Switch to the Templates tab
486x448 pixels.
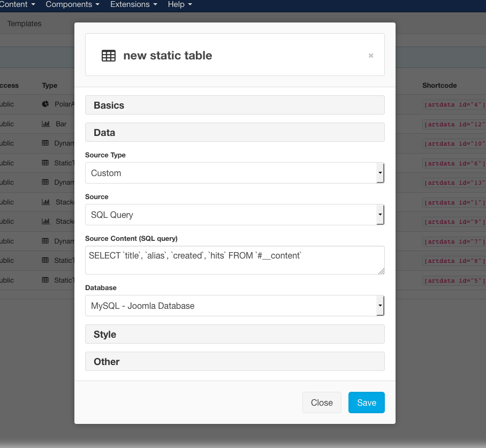click(24, 24)
